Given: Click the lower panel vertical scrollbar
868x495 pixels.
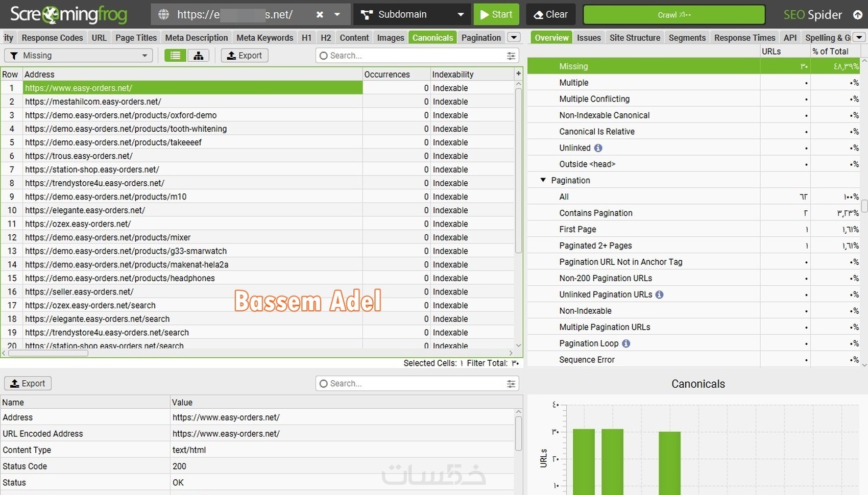Looking at the screenshot, I should click(518, 434).
